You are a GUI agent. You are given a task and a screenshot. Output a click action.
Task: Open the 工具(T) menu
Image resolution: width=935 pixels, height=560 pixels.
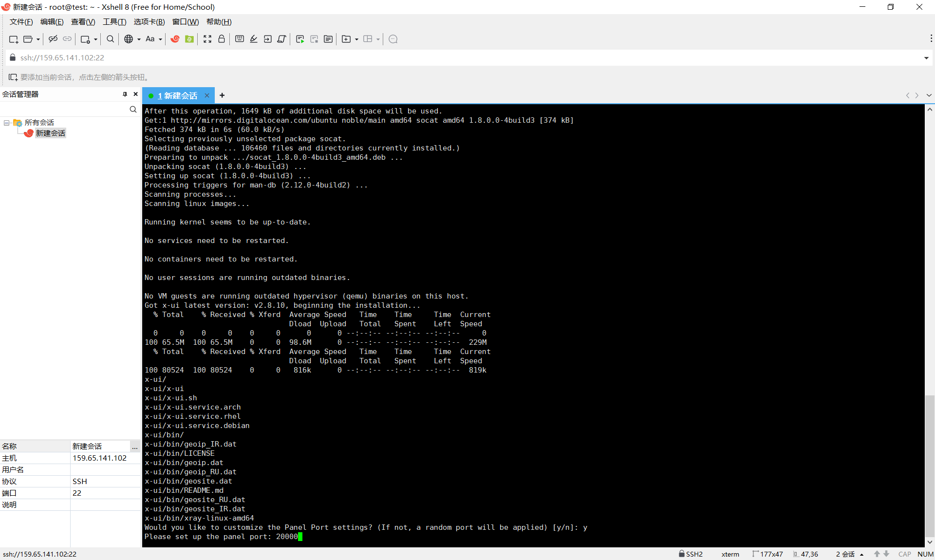point(114,22)
